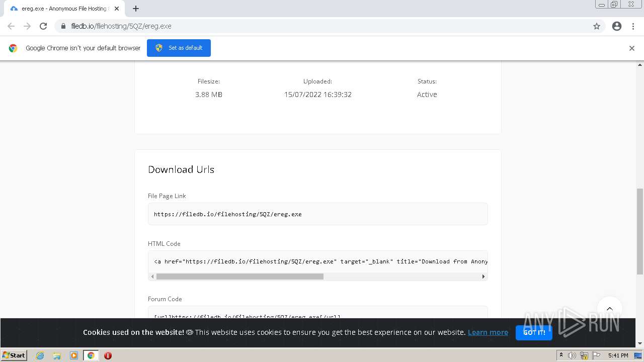Viewport: 644px width, 362px height.
Task: Restore down the Chrome window
Action: click(614, 4)
